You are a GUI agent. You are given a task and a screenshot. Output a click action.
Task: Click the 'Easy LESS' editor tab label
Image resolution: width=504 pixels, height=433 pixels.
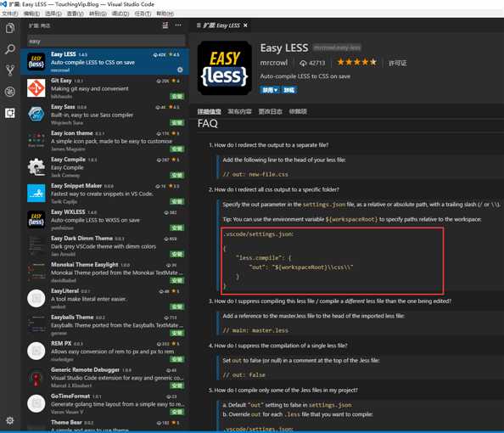point(221,25)
